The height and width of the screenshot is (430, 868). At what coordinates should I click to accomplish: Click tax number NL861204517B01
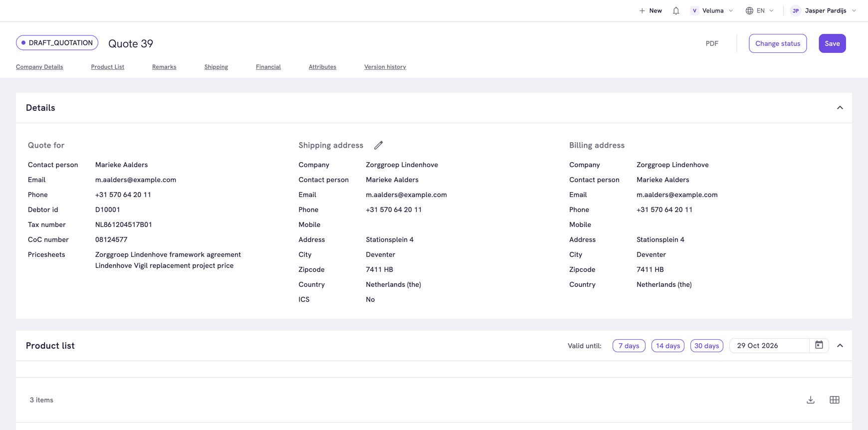(x=124, y=224)
